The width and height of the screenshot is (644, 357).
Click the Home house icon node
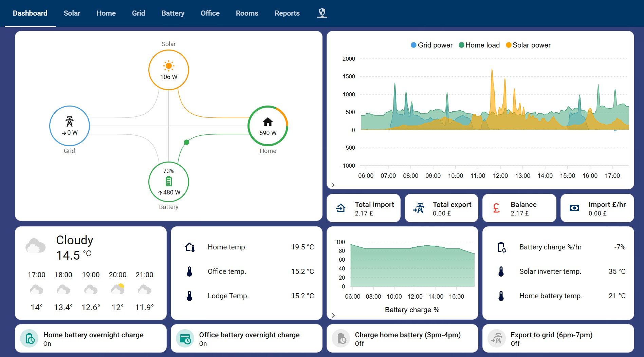pyautogui.click(x=268, y=122)
